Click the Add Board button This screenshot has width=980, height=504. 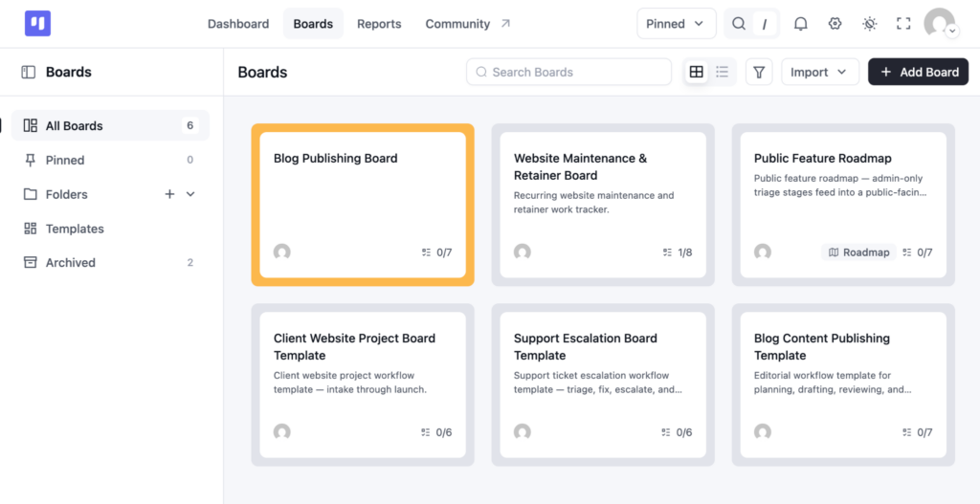pyautogui.click(x=918, y=73)
